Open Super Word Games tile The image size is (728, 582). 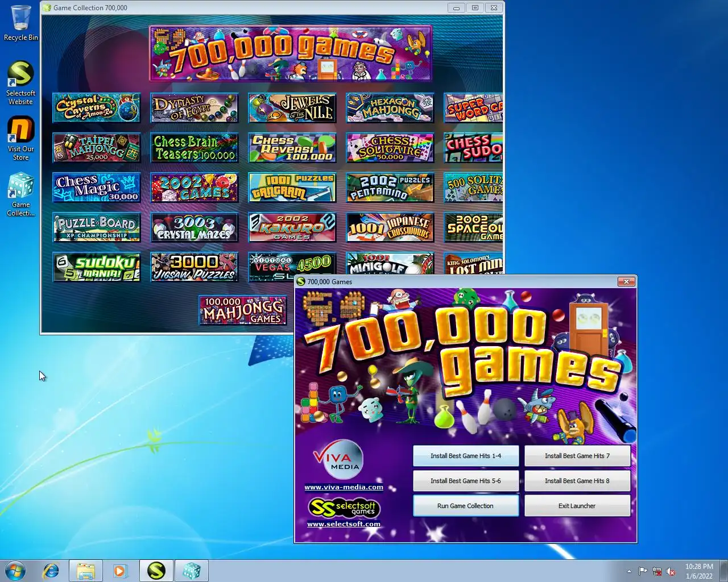(x=473, y=108)
